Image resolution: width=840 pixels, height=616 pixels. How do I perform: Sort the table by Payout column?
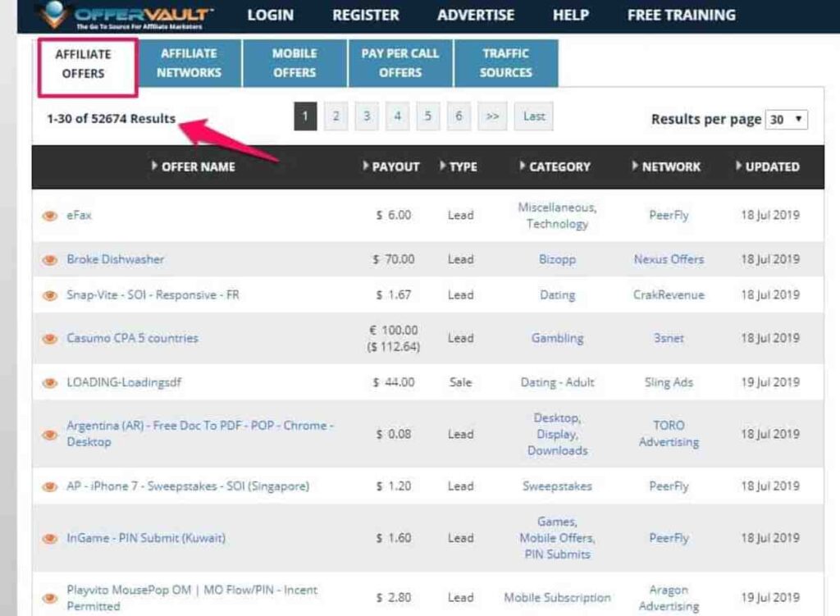[x=390, y=167]
